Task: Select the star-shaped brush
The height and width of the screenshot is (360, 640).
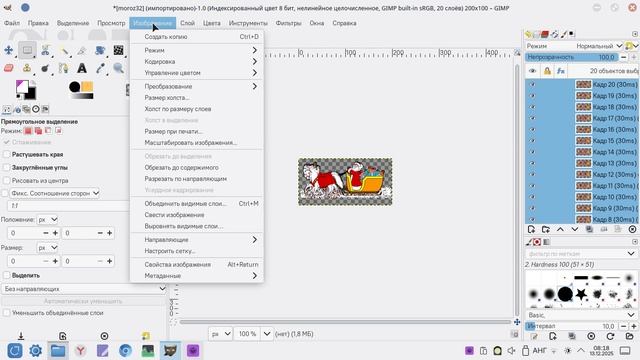Action: [x=581, y=293]
